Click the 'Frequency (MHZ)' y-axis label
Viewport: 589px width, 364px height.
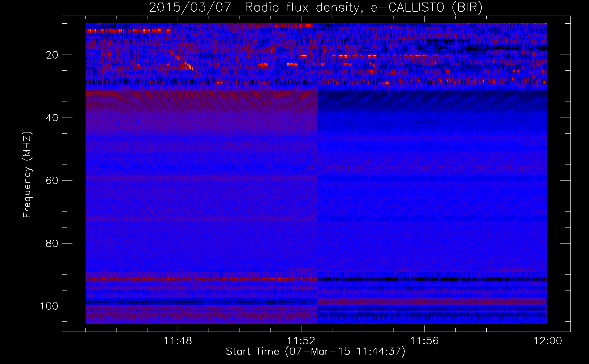[28, 175]
